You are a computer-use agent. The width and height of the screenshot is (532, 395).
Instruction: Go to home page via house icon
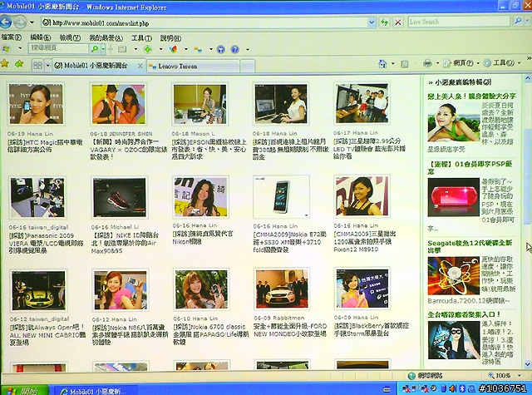click(382, 63)
